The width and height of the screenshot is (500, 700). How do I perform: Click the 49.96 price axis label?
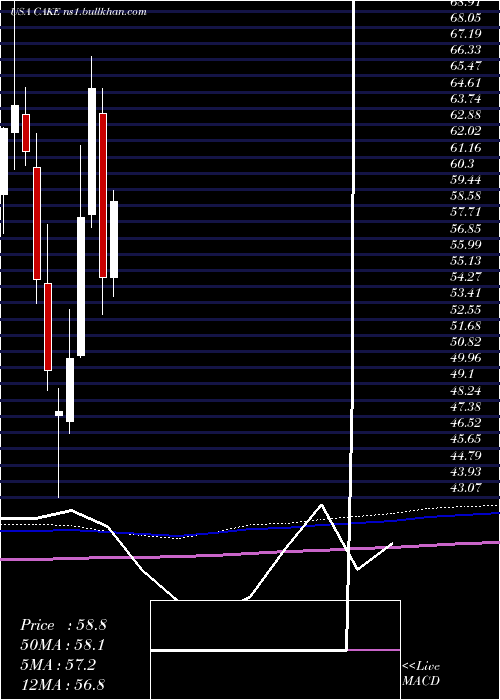(x=466, y=358)
